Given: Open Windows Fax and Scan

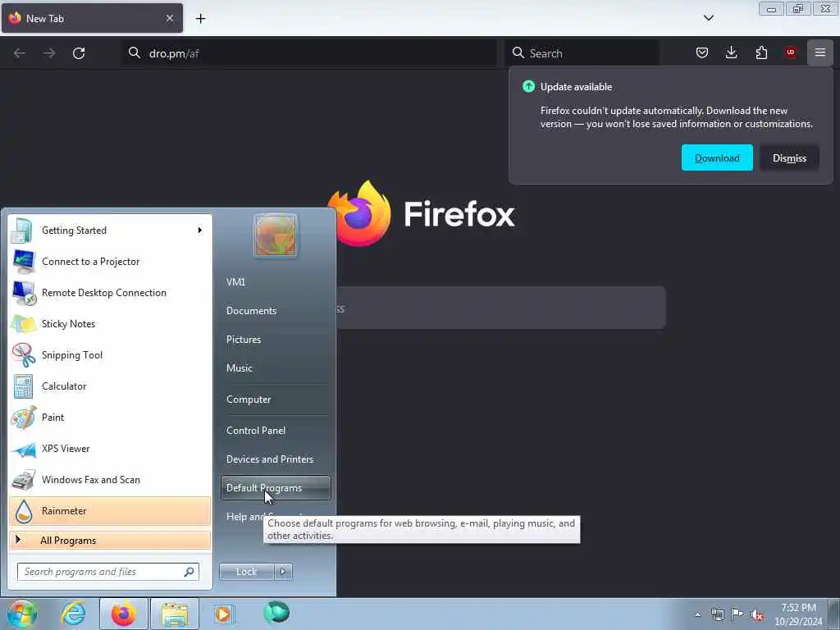Looking at the screenshot, I should coord(109,479).
